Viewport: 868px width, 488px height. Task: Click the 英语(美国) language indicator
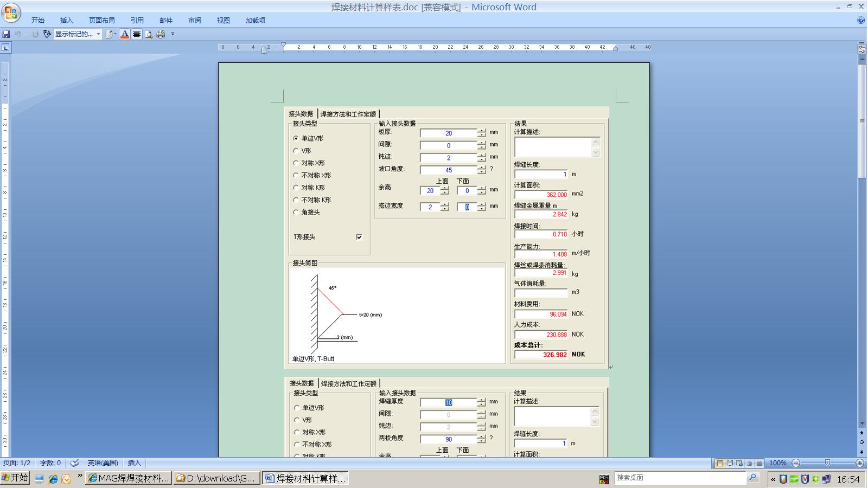coord(103,463)
